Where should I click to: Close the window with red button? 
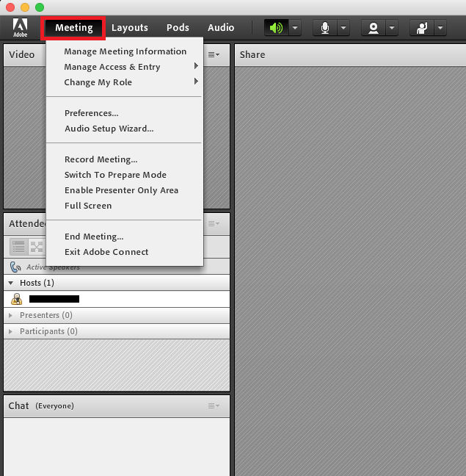pos(10,7)
